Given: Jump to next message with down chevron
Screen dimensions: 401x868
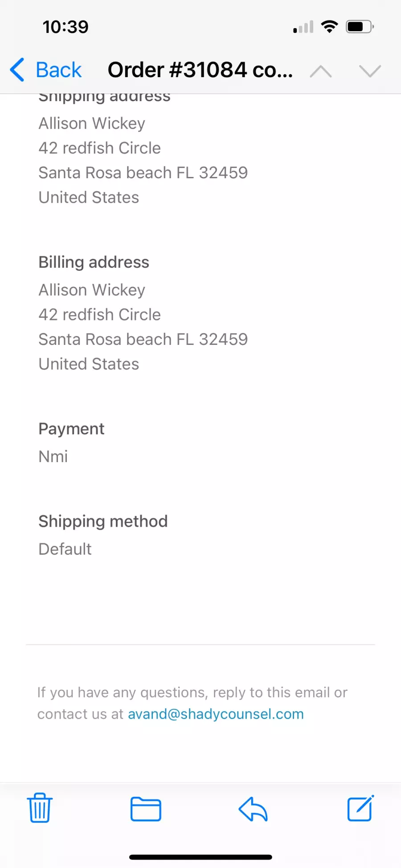Looking at the screenshot, I should pos(370,71).
